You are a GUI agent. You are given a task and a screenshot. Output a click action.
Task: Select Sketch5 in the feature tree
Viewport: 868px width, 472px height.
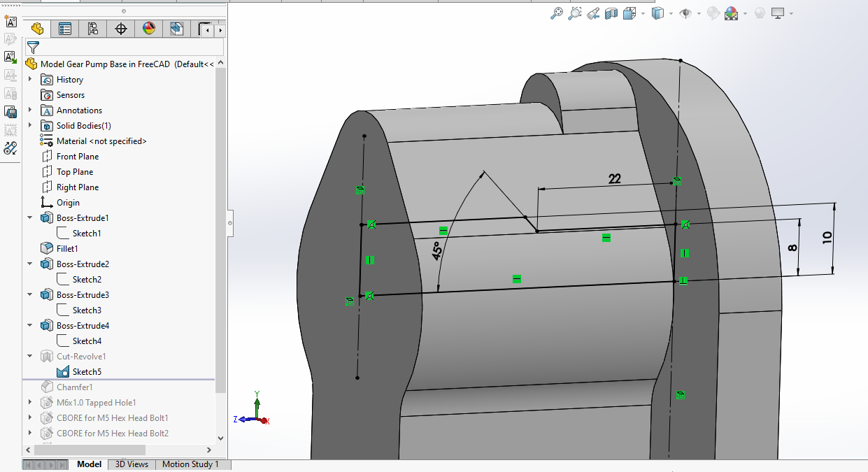point(87,372)
